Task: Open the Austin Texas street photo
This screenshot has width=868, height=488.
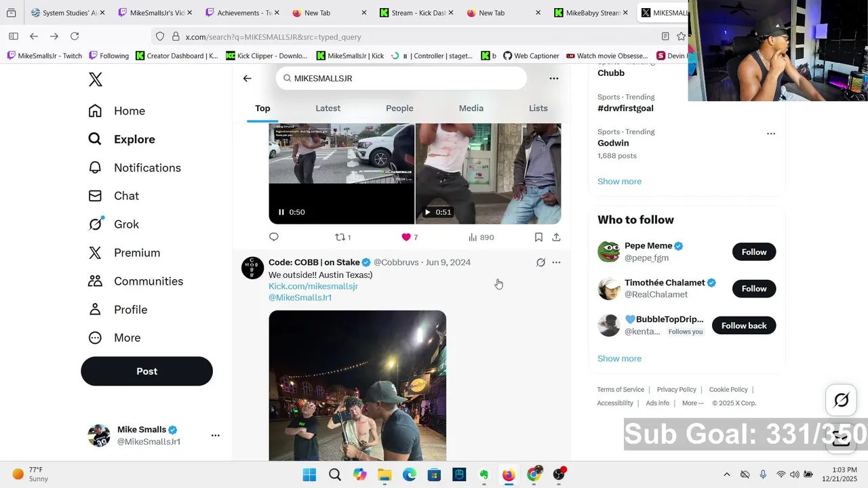Action: tap(357, 386)
